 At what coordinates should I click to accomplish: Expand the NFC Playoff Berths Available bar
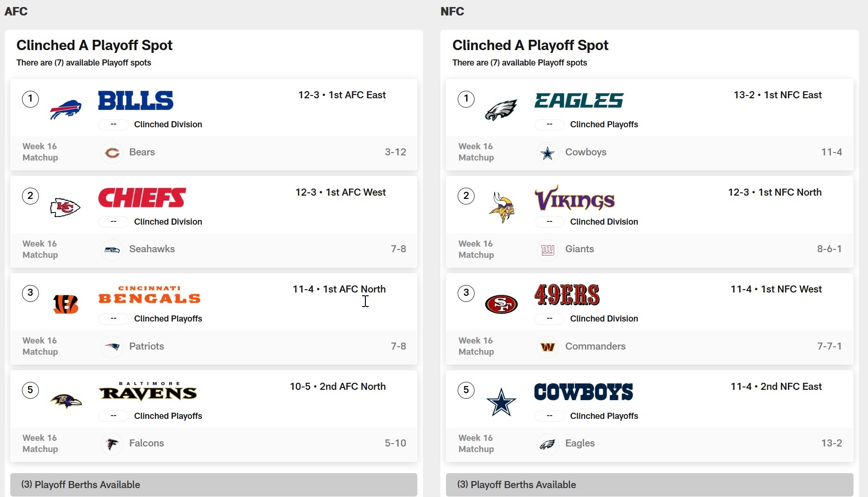[649, 485]
